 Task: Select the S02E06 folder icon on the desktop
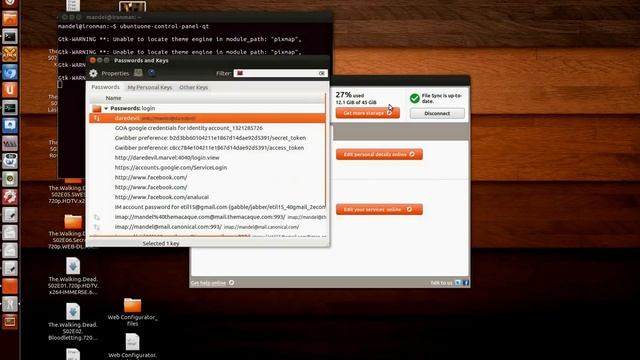click(73, 222)
